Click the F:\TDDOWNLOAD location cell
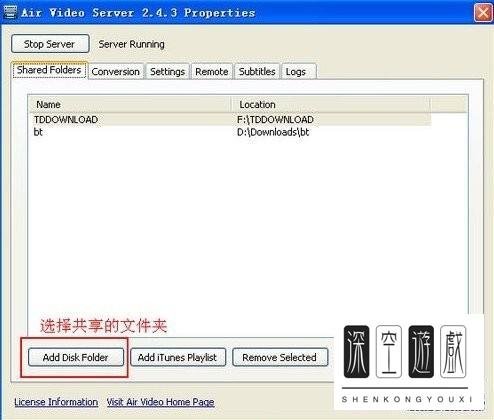The height and width of the screenshot is (420, 494). click(x=275, y=119)
